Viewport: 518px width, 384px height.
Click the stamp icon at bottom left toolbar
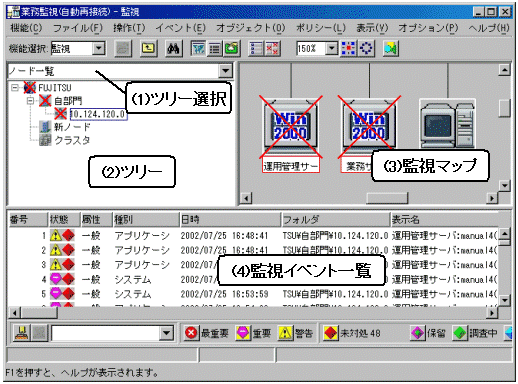coord(22,333)
